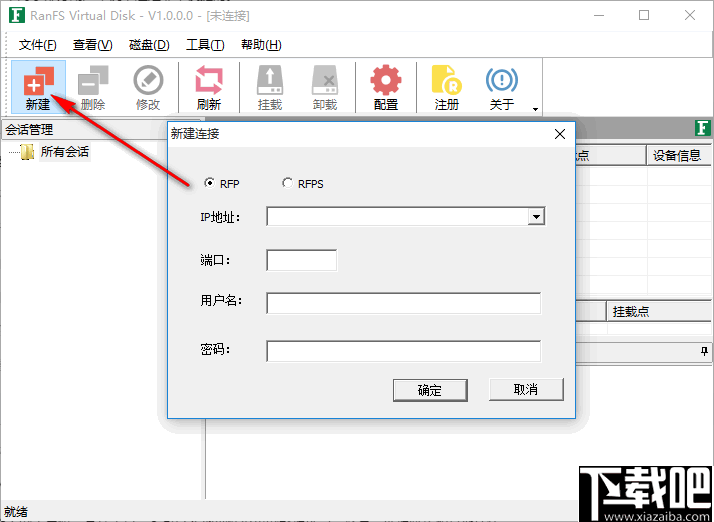Confirm with the 确定 button

tap(430, 390)
